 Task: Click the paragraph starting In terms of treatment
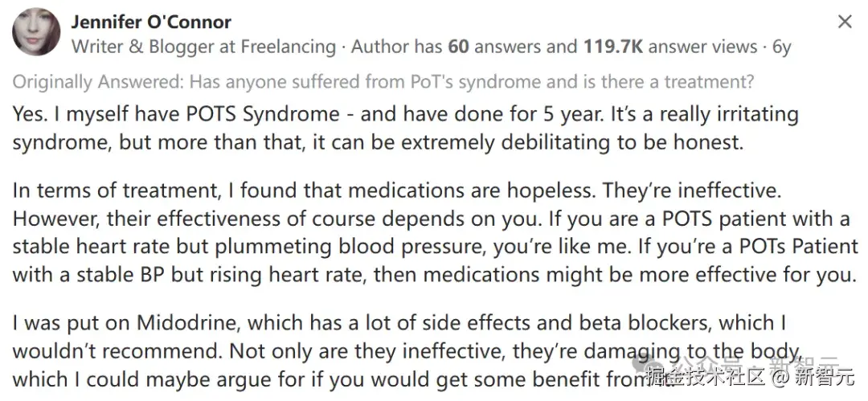pyautogui.click(x=435, y=232)
